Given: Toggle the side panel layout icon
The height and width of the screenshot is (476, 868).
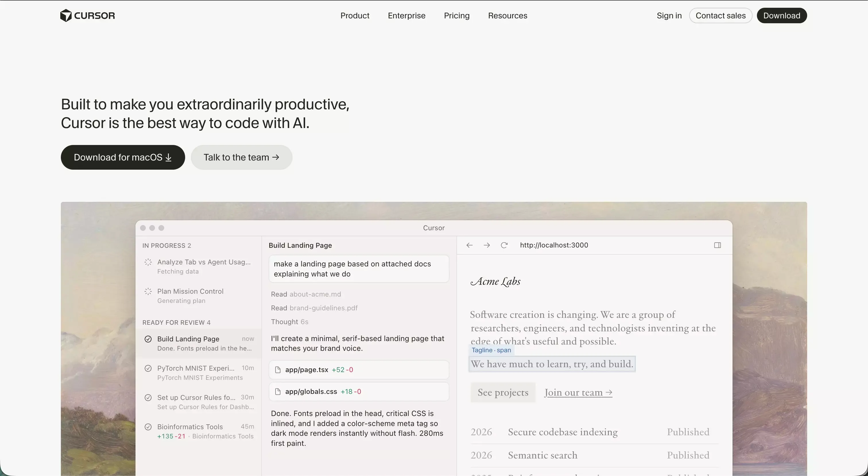Looking at the screenshot, I should (x=717, y=245).
